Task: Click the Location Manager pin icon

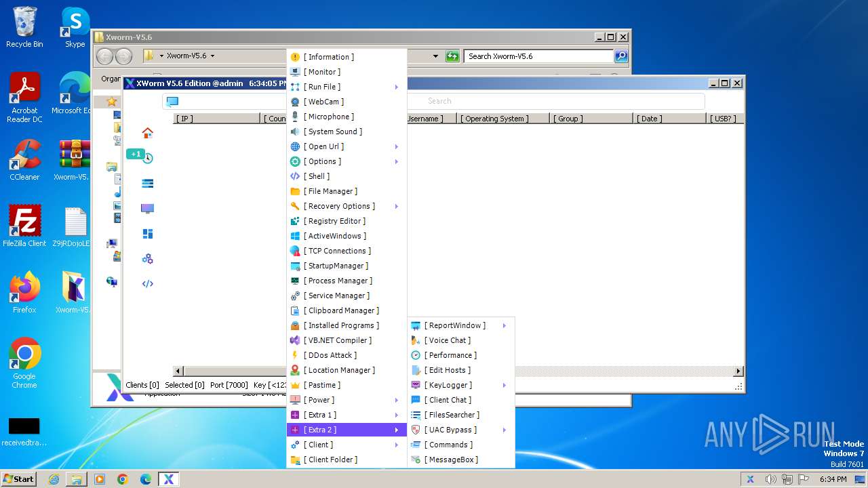Action: pos(295,370)
